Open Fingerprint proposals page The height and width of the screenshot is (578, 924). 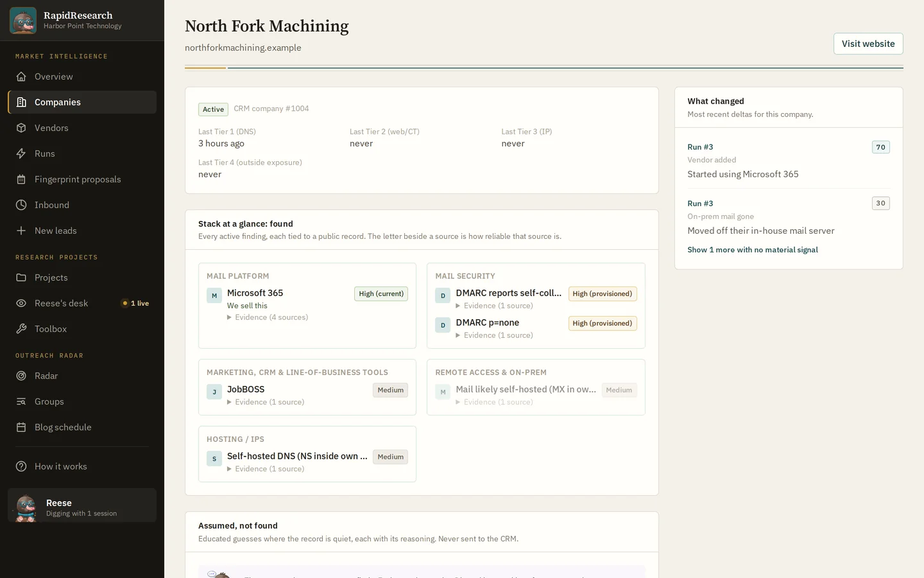coord(82,179)
